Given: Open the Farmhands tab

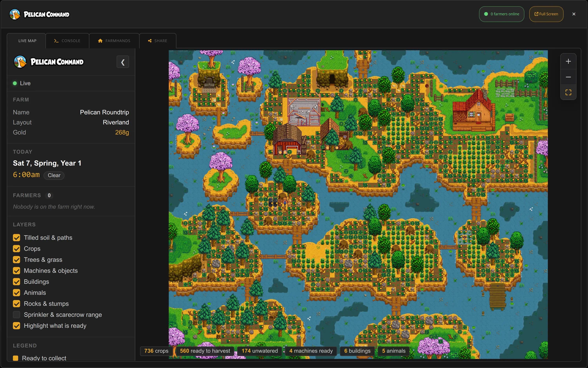Looking at the screenshot, I should (x=114, y=41).
